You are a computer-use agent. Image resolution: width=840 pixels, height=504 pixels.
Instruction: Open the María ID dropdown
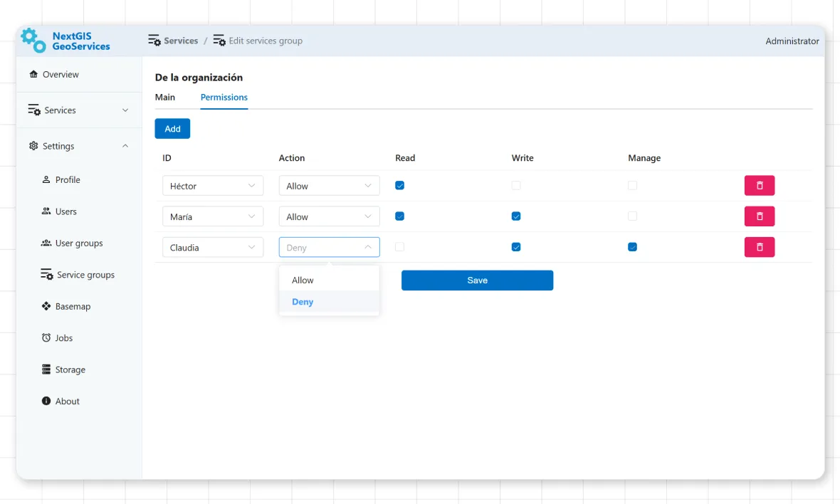(x=213, y=216)
